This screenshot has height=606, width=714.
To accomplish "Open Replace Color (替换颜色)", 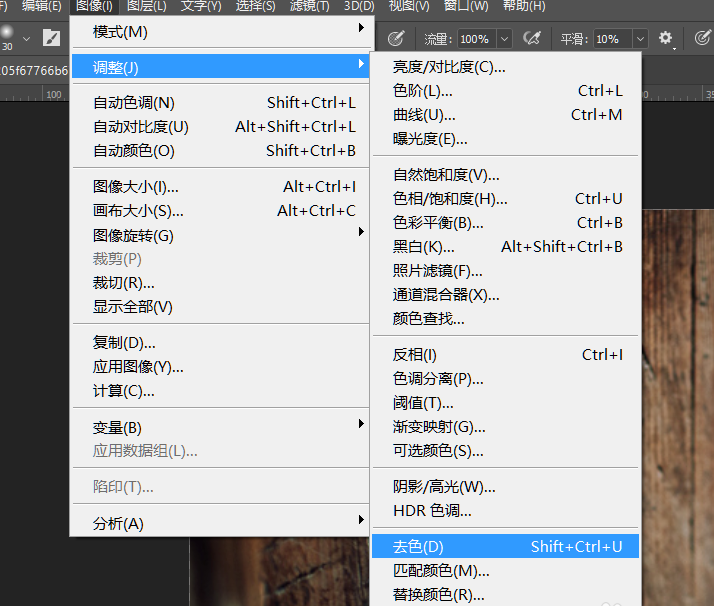I will tap(505, 594).
